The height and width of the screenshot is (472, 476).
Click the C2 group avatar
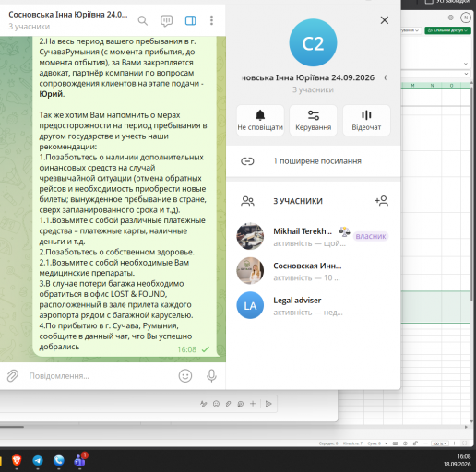313,42
